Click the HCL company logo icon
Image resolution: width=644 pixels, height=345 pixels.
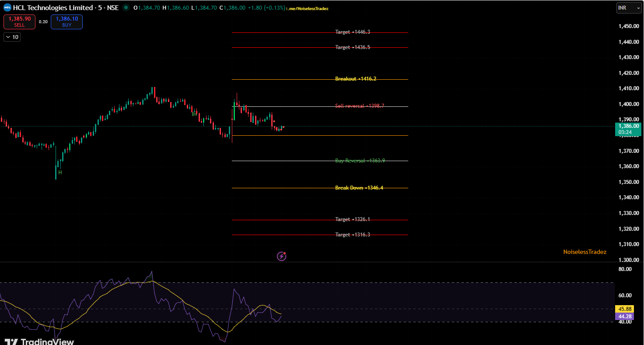[x=7, y=7]
